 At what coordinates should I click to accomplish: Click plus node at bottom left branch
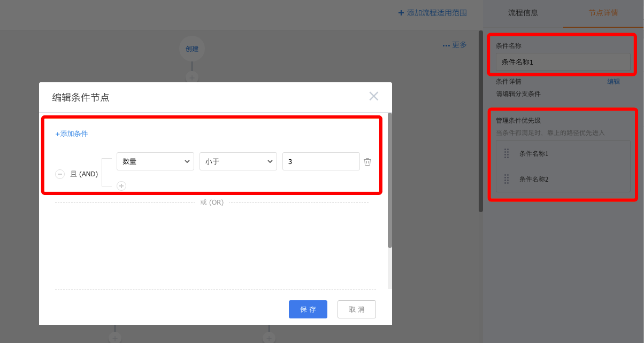115,338
